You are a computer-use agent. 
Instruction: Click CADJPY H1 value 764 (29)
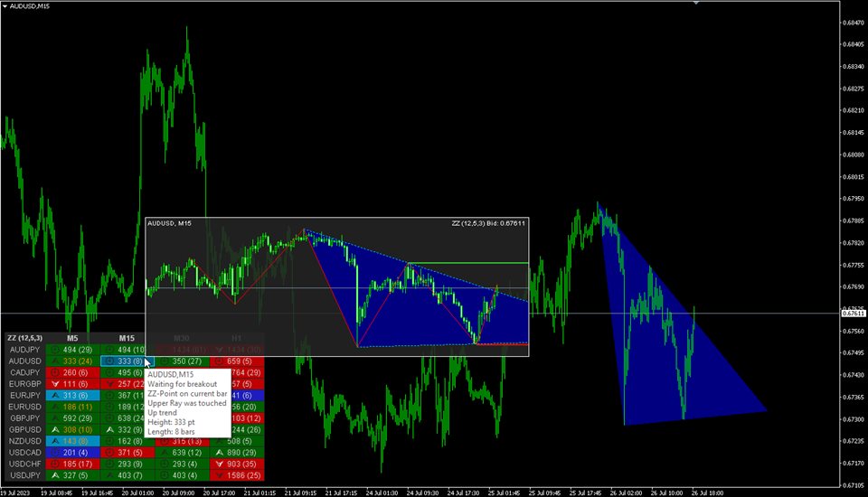(x=246, y=372)
